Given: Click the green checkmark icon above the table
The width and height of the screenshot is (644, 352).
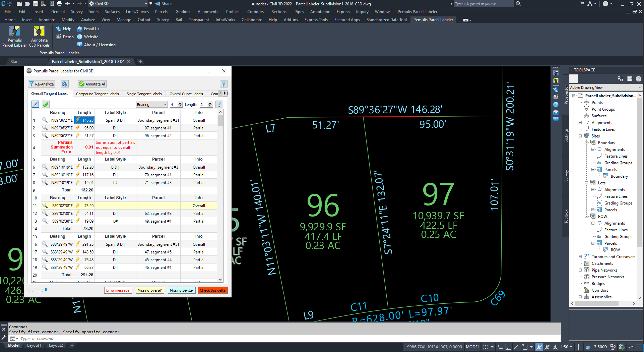Looking at the screenshot, I should 46,104.
